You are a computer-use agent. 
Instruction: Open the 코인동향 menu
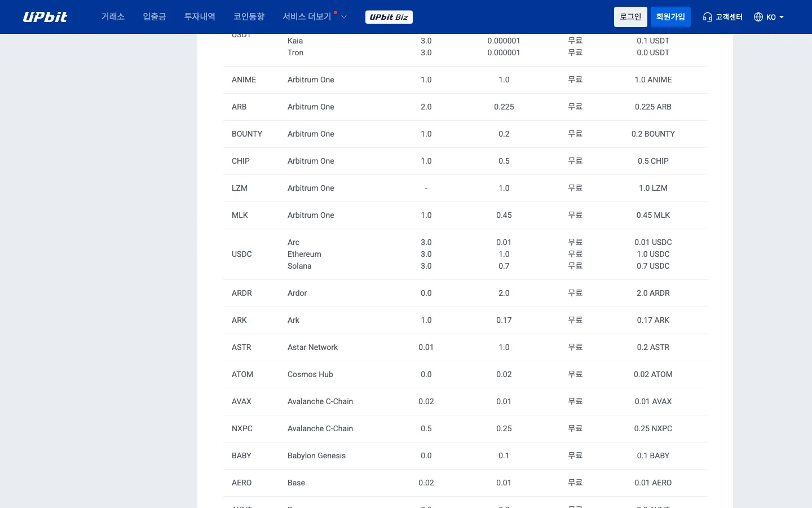(249, 17)
